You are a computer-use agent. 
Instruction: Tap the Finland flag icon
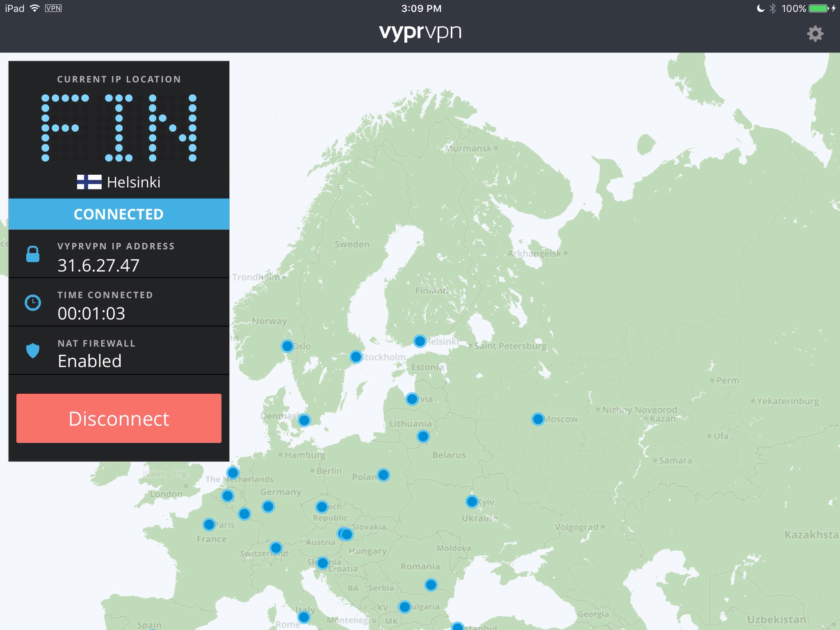(x=89, y=182)
